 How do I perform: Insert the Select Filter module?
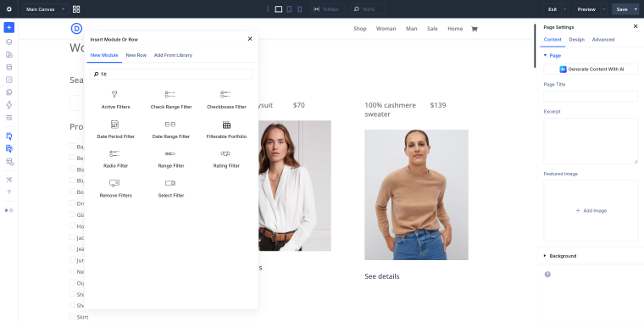pos(171,188)
